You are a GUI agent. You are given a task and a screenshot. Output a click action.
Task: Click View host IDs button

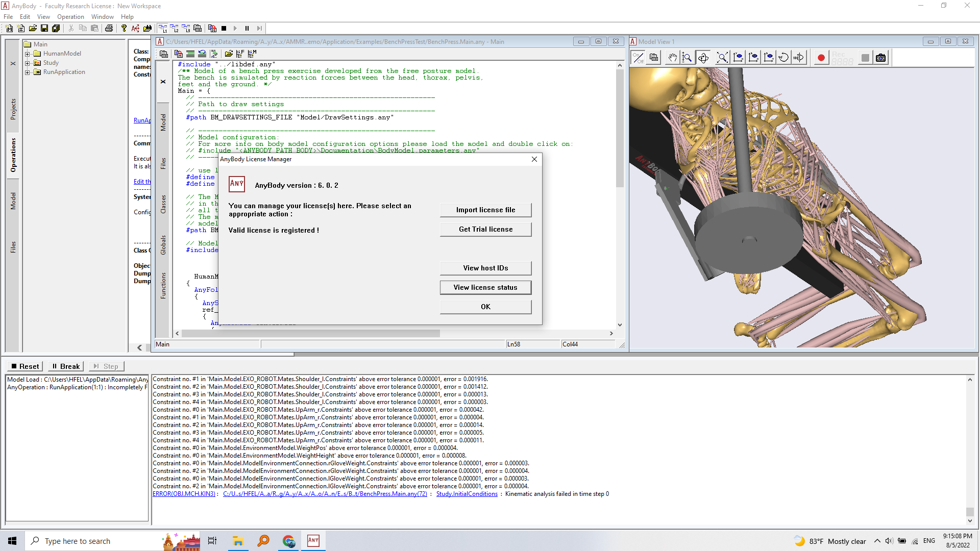[485, 268]
